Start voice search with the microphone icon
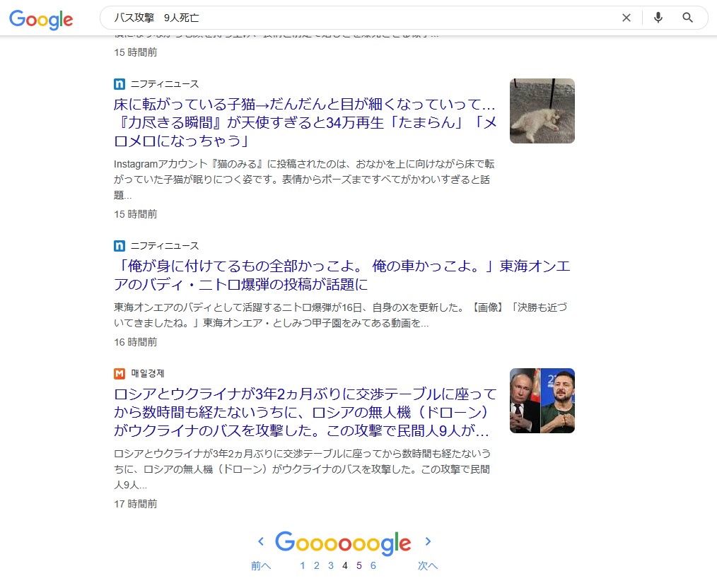717x588 pixels. pos(658,18)
